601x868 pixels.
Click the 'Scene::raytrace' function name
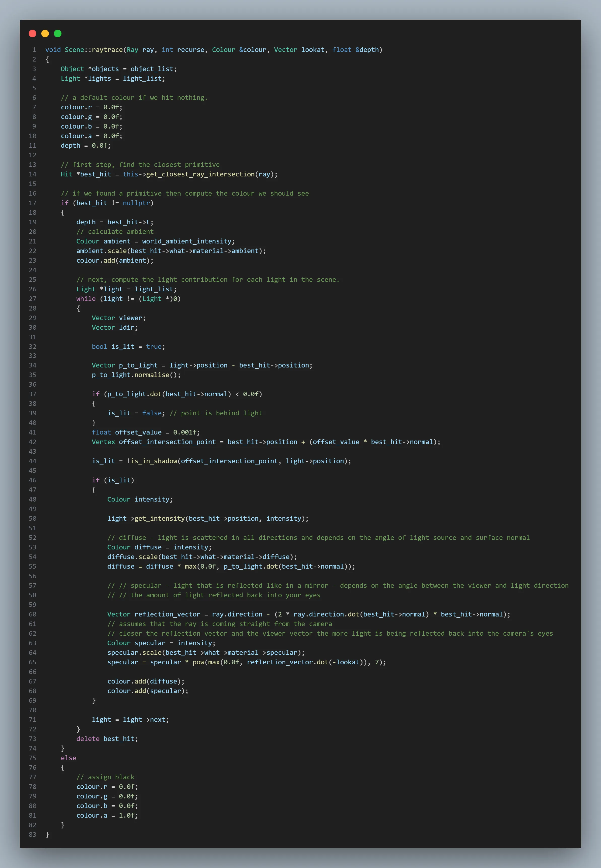94,50
